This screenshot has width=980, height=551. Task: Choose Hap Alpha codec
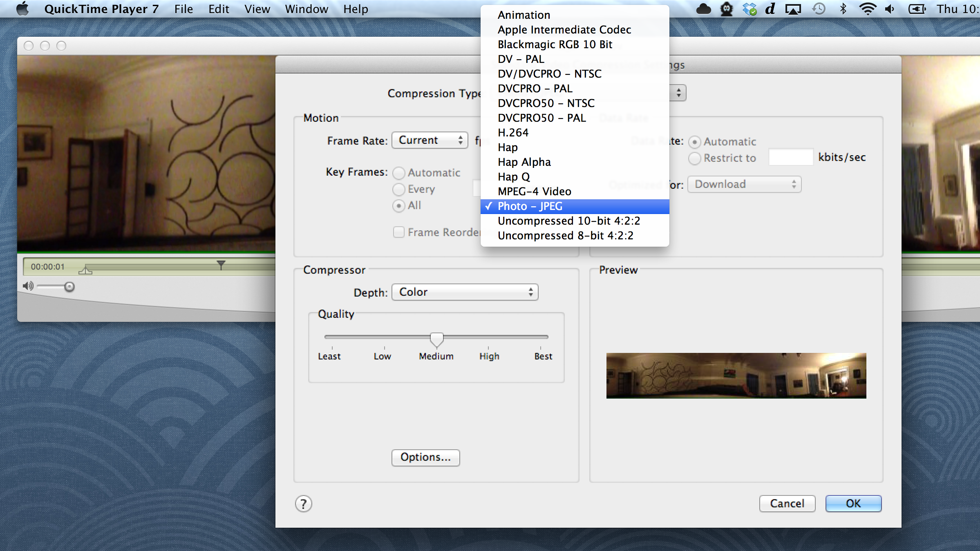pyautogui.click(x=575, y=162)
